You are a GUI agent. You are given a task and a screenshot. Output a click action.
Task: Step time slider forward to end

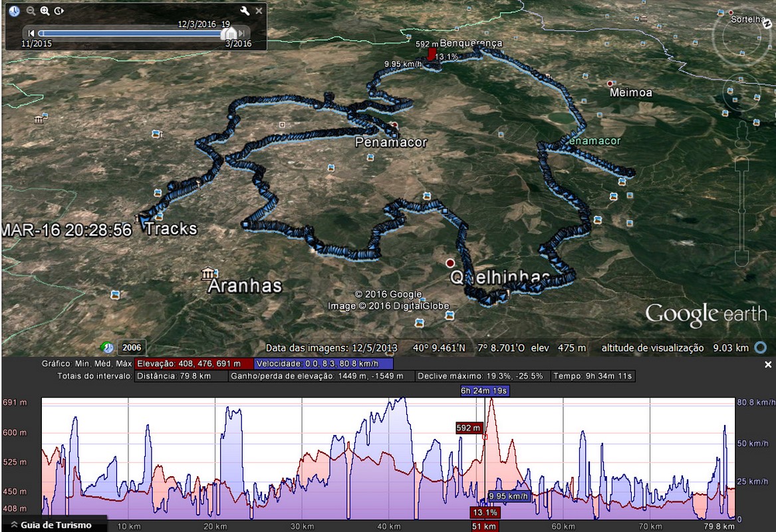(242, 33)
